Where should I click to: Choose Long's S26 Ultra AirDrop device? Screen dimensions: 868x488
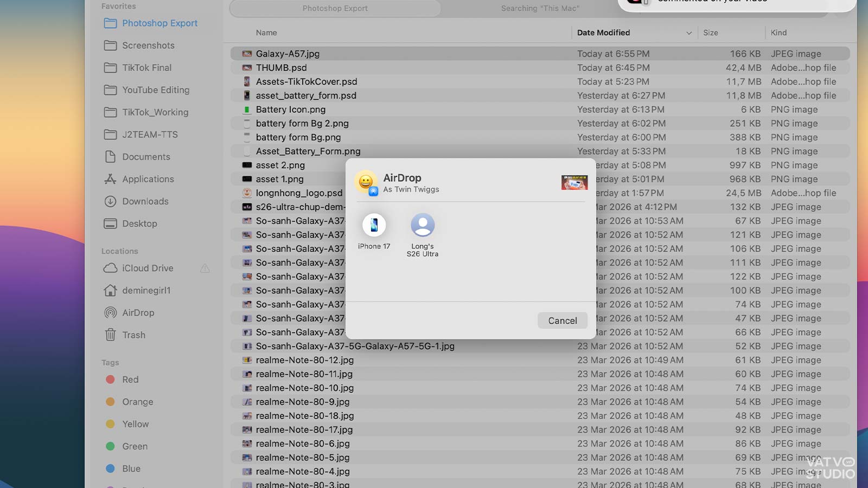(423, 226)
